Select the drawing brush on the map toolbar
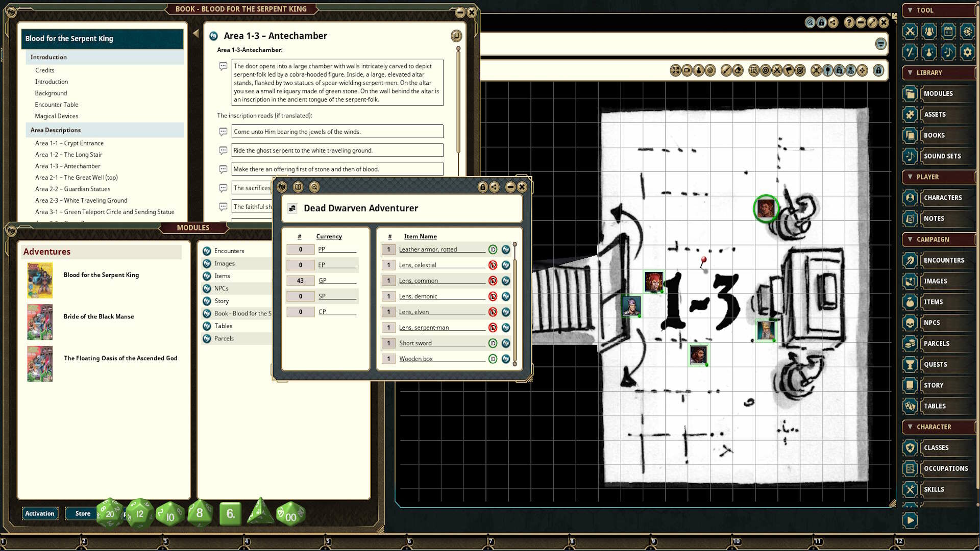 coord(725,71)
